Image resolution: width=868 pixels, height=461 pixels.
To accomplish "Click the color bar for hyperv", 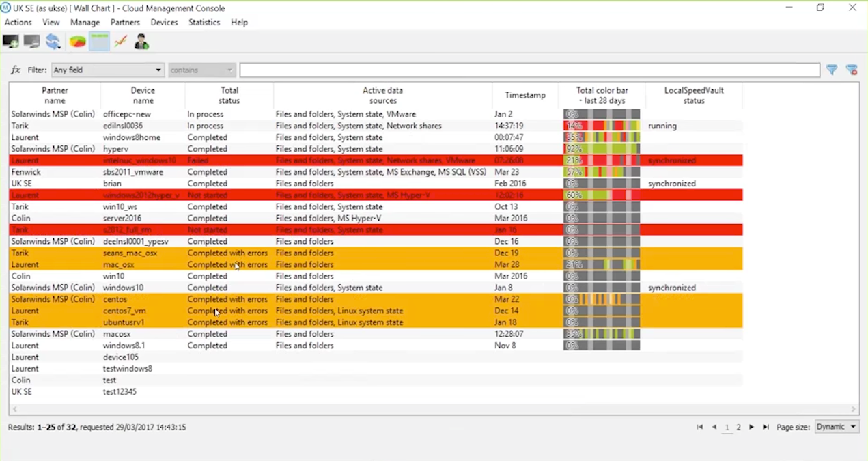I will [602, 149].
